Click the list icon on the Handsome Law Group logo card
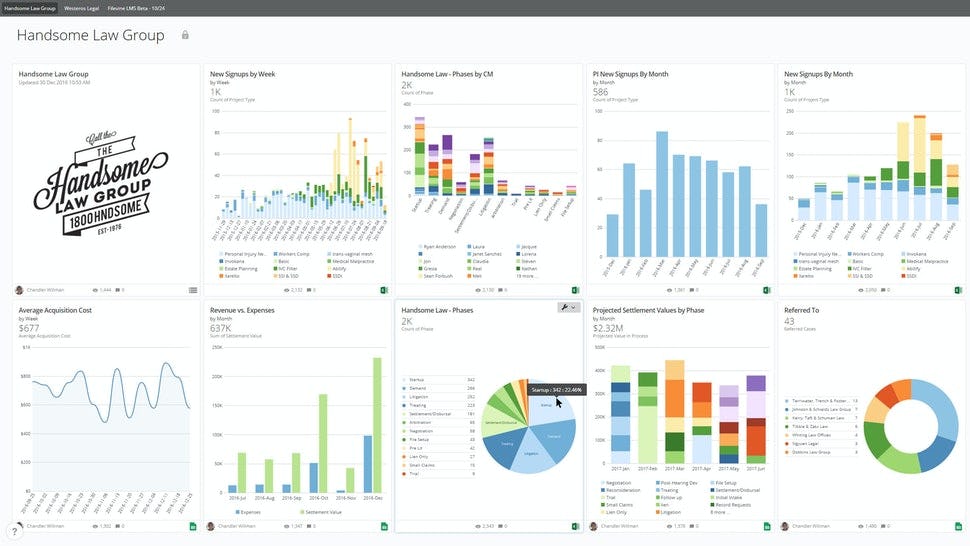This screenshot has height=546, width=970. [x=193, y=290]
